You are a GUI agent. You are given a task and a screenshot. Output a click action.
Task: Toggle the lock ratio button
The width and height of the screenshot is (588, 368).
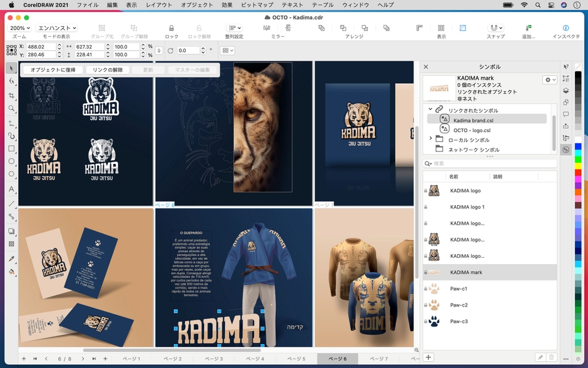(159, 51)
